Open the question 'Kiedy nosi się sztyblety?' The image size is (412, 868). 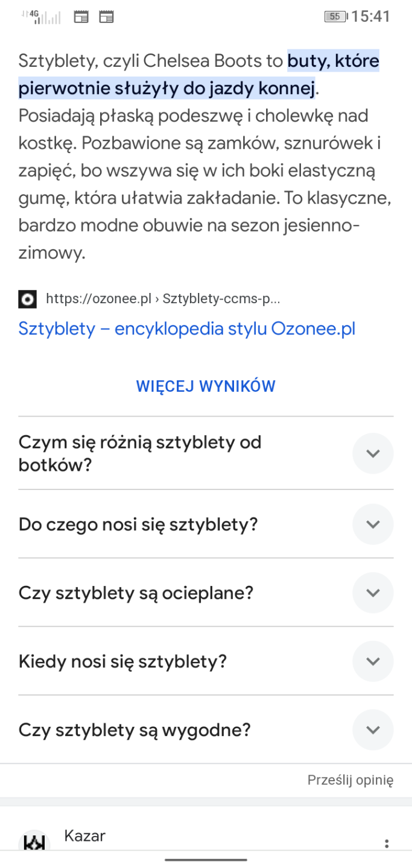click(123, 662)
